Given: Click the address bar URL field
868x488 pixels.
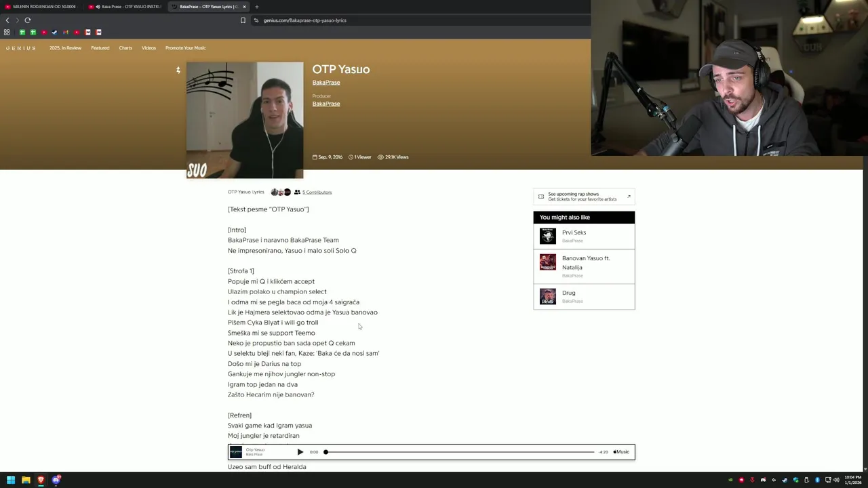Looking at the screenshot, I should click(x=420, y=20).
